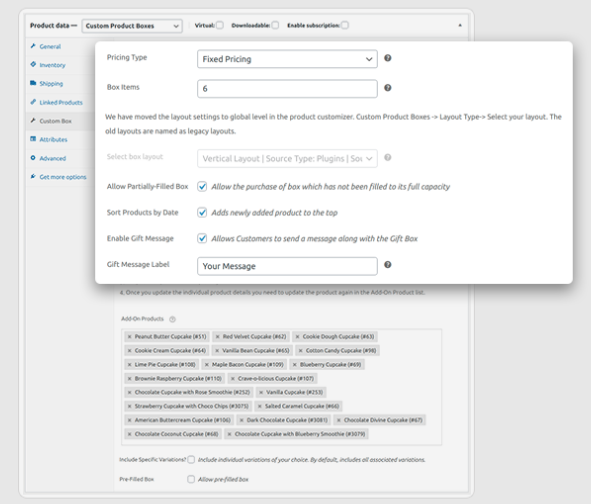Toggle the Downloadable checkbox
591x504 pixels.
(x=275, y=25)
